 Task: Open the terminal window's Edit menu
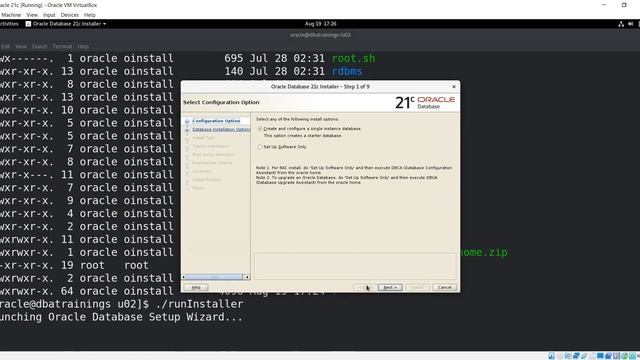[x=5, y=47]
